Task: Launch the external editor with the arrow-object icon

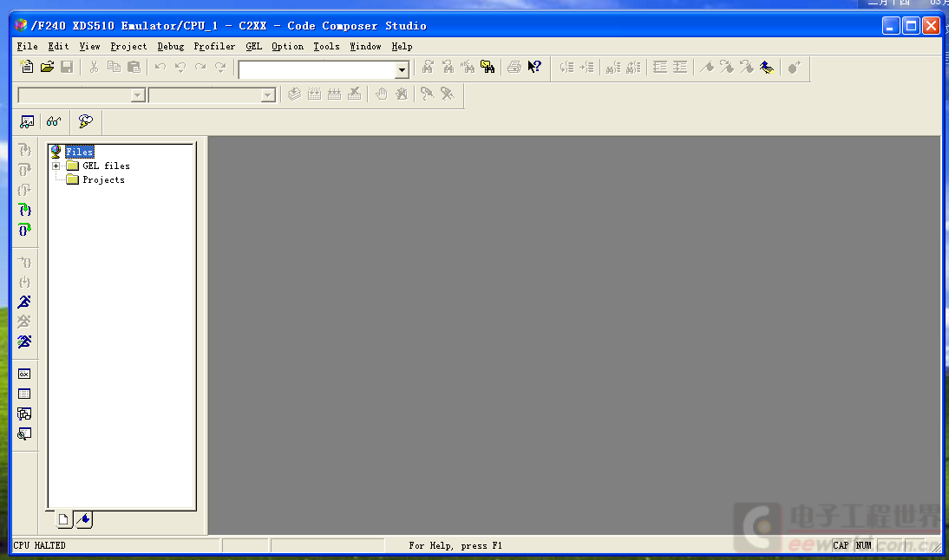Action: [x=794, y=67]
